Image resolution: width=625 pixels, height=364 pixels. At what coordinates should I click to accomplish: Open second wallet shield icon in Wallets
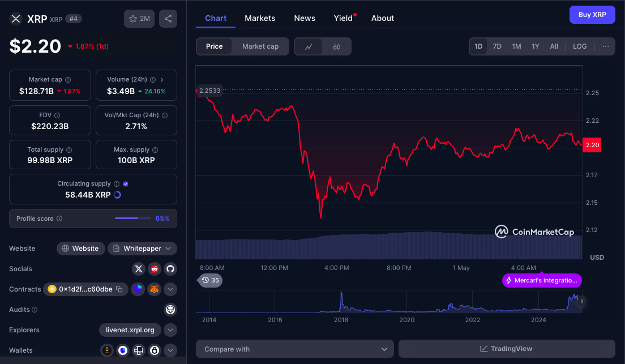point(123,350)
